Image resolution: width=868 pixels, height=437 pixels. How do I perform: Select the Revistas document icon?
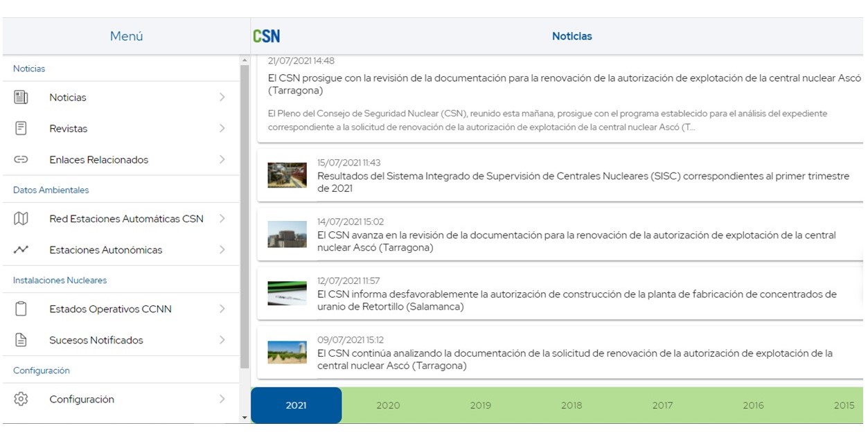pos(21,128)
